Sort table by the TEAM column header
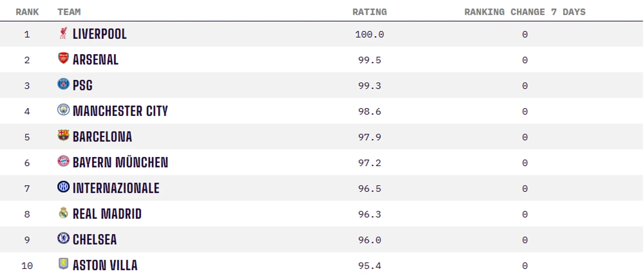644x277 pixels. 69,12
